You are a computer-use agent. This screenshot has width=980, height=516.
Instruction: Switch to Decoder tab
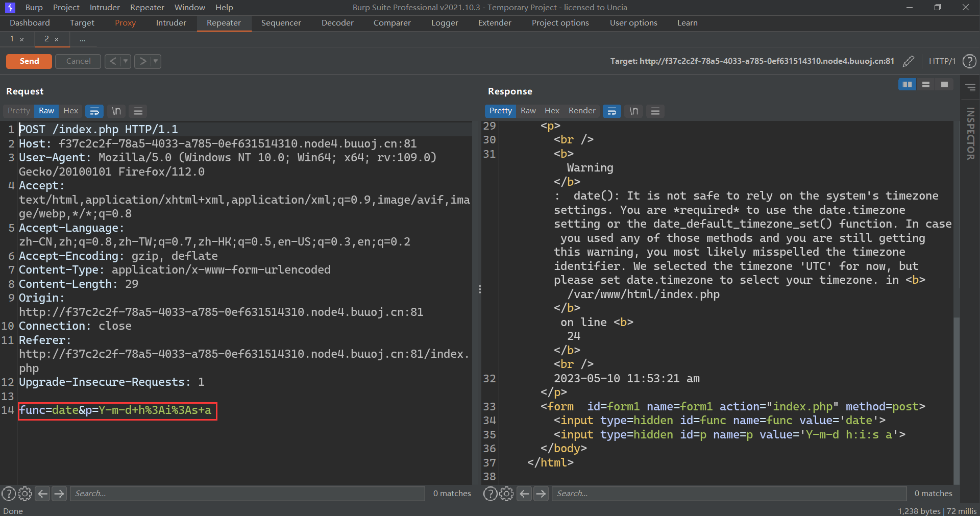(337, 23)
